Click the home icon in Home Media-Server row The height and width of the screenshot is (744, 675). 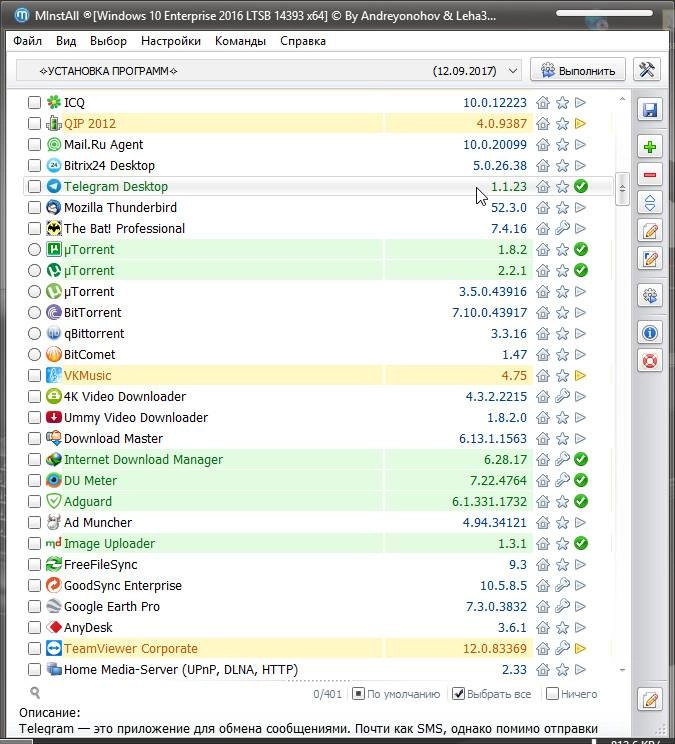point(543,670)
